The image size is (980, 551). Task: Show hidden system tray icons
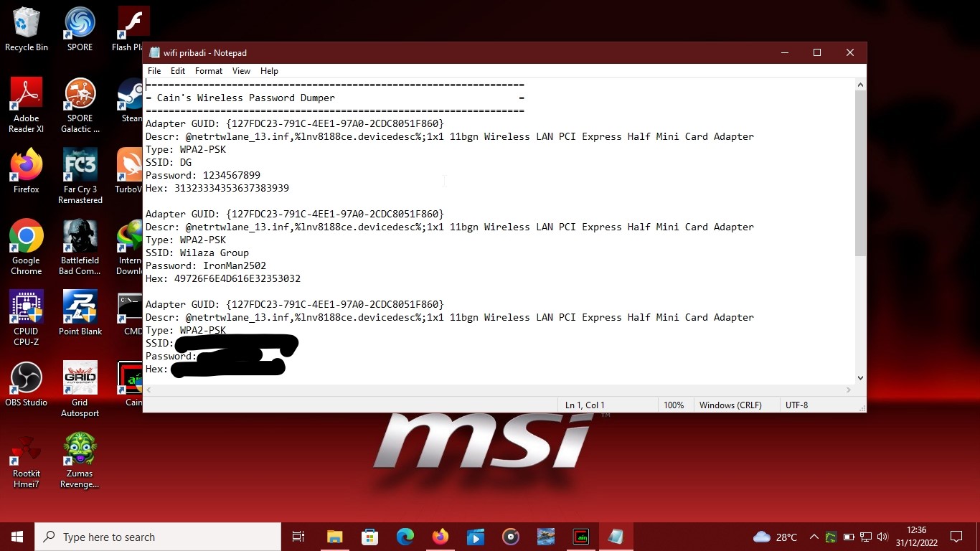click(x=814, y=537)
